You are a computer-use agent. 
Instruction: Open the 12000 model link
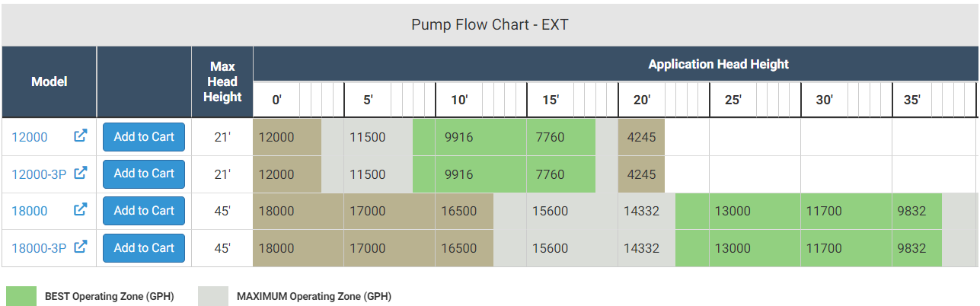(30, 137)
